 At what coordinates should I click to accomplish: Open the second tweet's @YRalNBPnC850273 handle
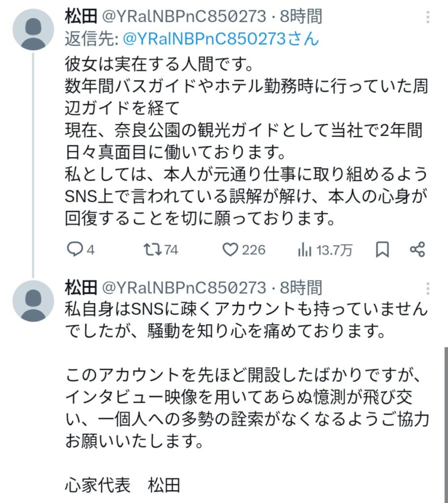click(183, 288)
